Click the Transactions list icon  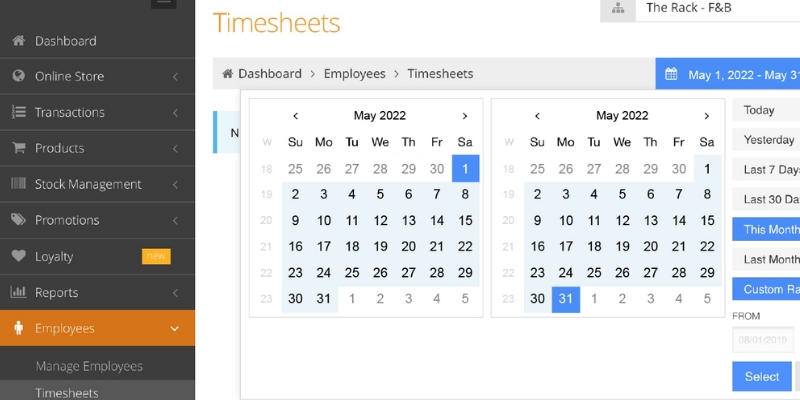[18, 112]
